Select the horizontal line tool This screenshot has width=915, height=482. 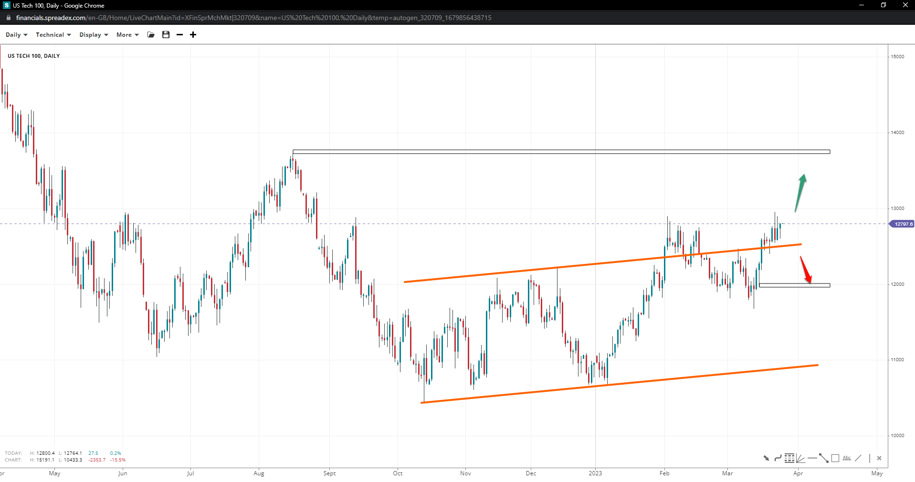point(812,458)
